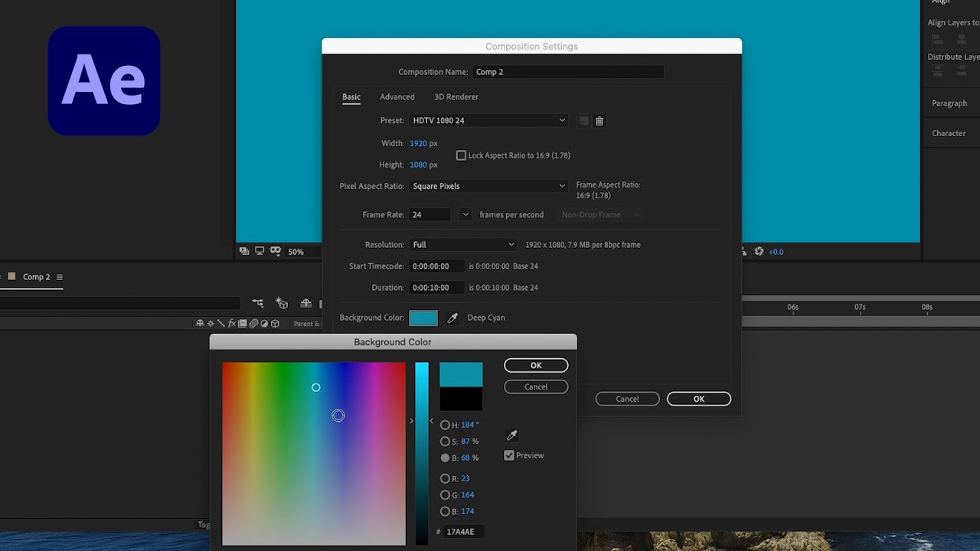Cancel the Background Color picker
Screen dimensions: 980x551
(536, 387)
